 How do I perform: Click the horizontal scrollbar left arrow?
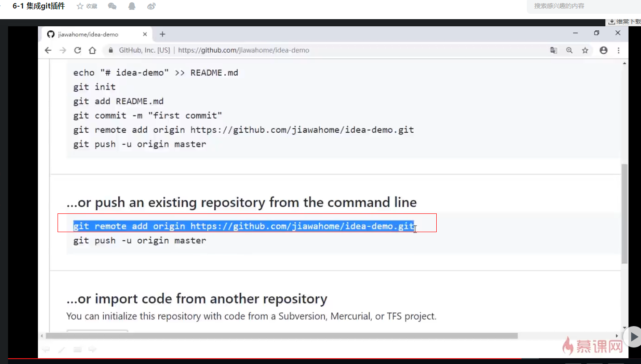[42, 335]
